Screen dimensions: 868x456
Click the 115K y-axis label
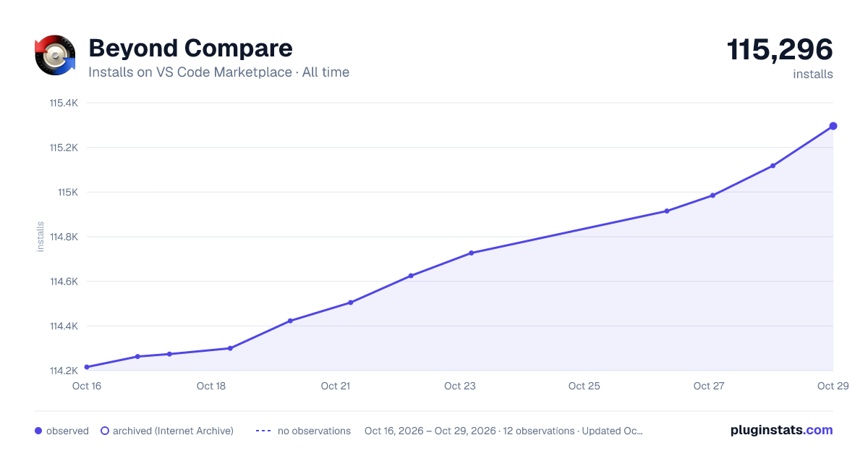coord(68,193)
